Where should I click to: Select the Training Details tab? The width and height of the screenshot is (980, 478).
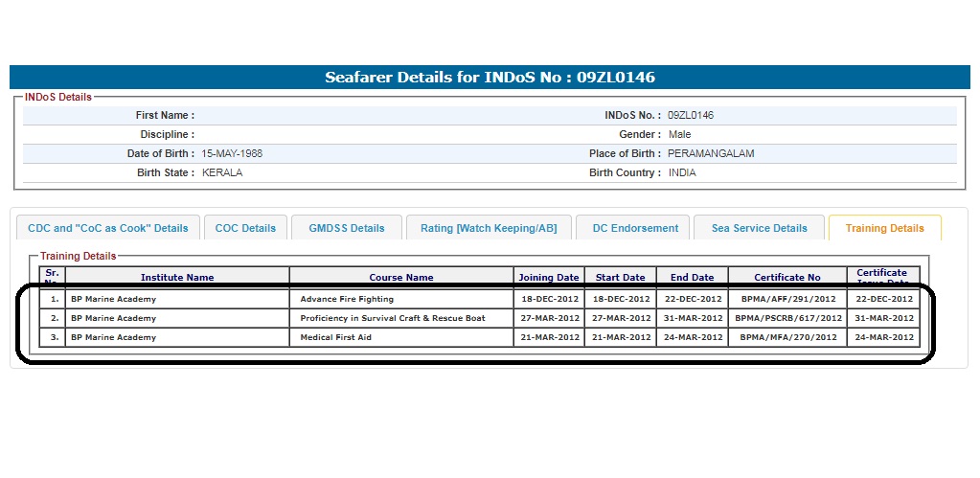click(884, 228)
